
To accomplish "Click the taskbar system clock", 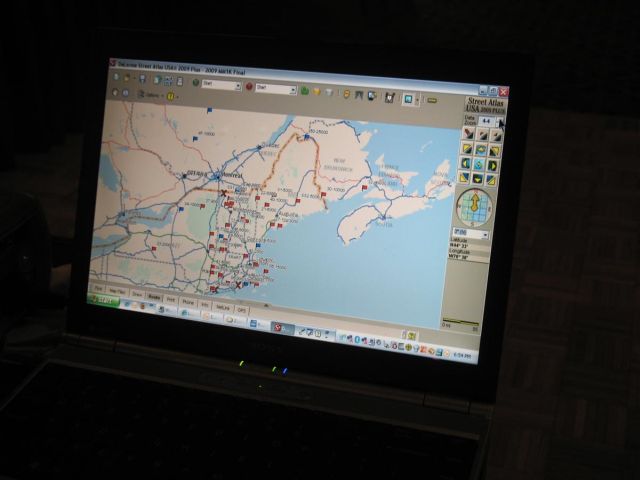I will [x=462, y=356].
